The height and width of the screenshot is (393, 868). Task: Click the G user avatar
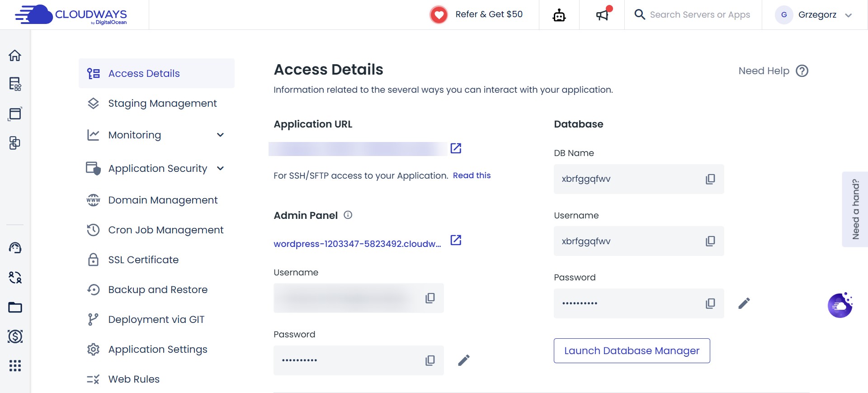[784, 15]
